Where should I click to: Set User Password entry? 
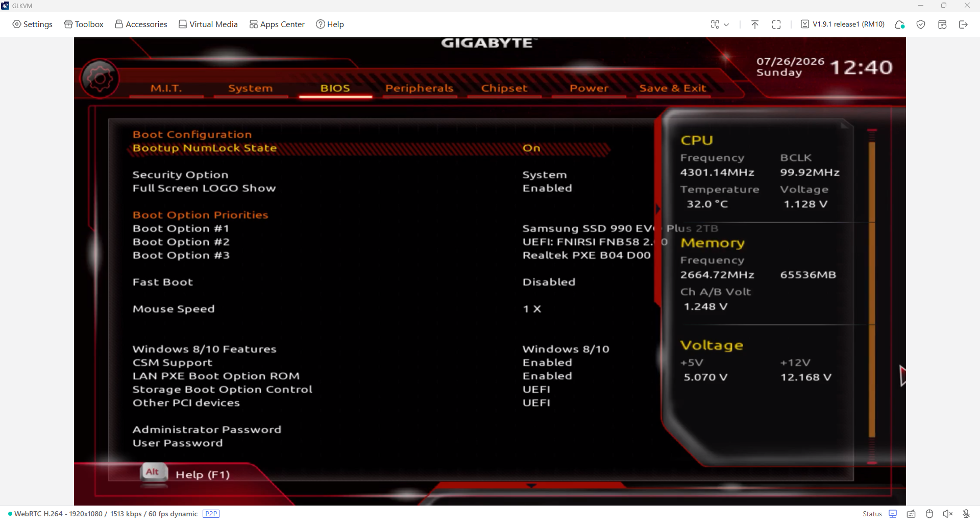coord(178,443)
